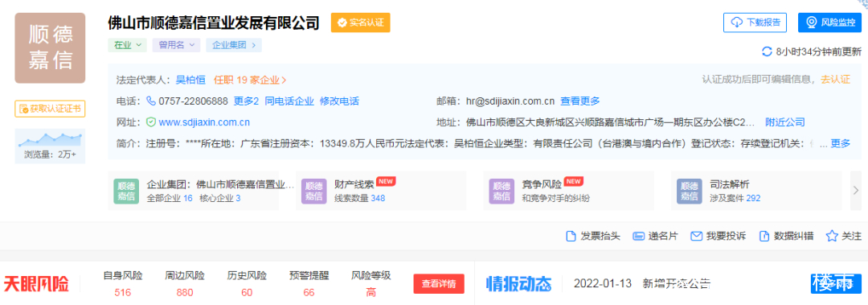The width and height of the screenshot is (868, 305).
Task: Click the company address text
Action: pos(611,122)
